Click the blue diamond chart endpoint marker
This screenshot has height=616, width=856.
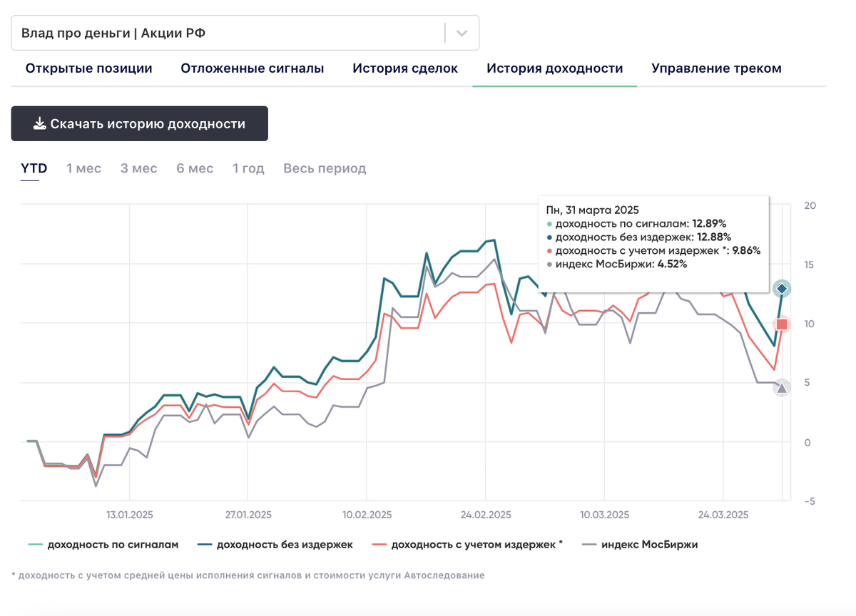click(782, 289)
